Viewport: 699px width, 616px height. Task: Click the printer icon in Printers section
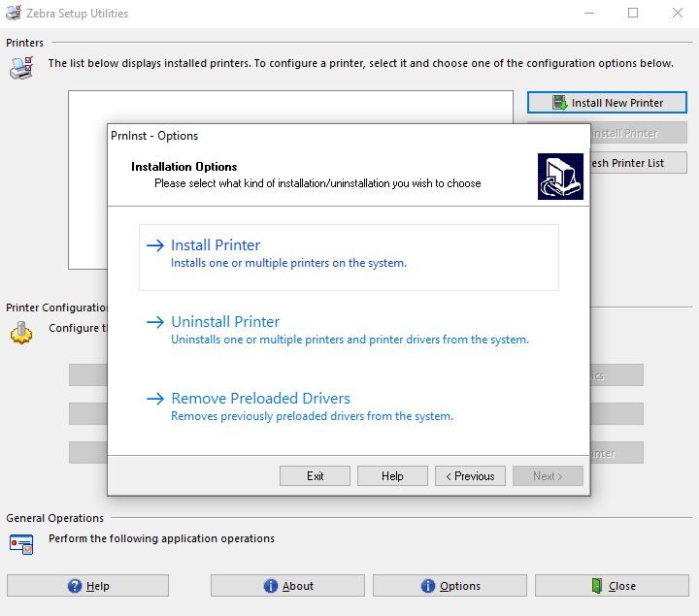pyautogui.click(x=21, y=68)
